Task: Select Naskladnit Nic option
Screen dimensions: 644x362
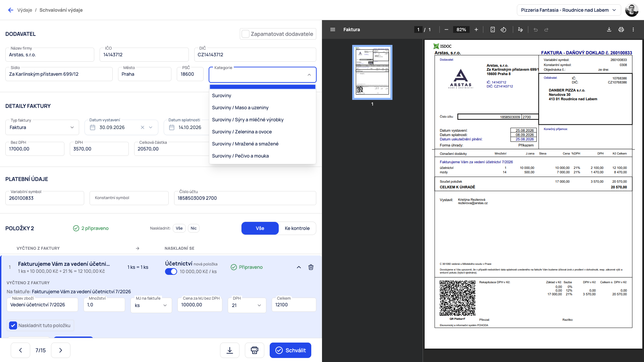Action: pos(194,228)
